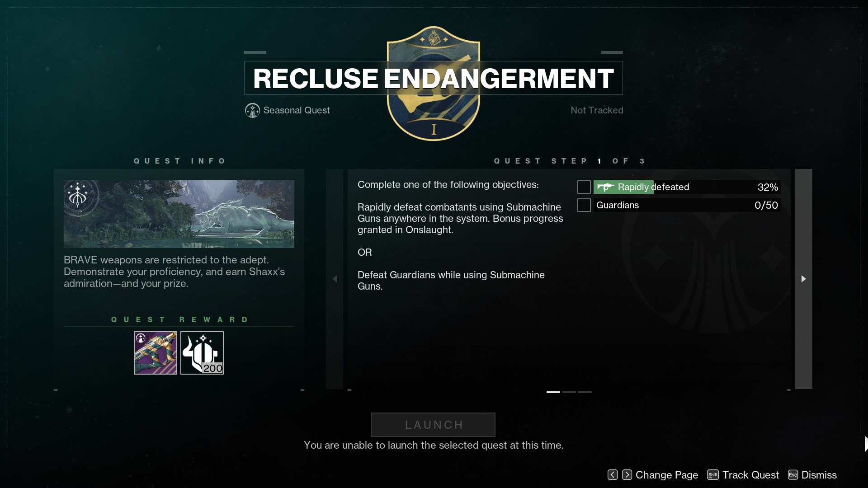Select the BRAVE weapon reward icon
The width and height of the screenshot is (868, 488).
[x=156, y=353]
